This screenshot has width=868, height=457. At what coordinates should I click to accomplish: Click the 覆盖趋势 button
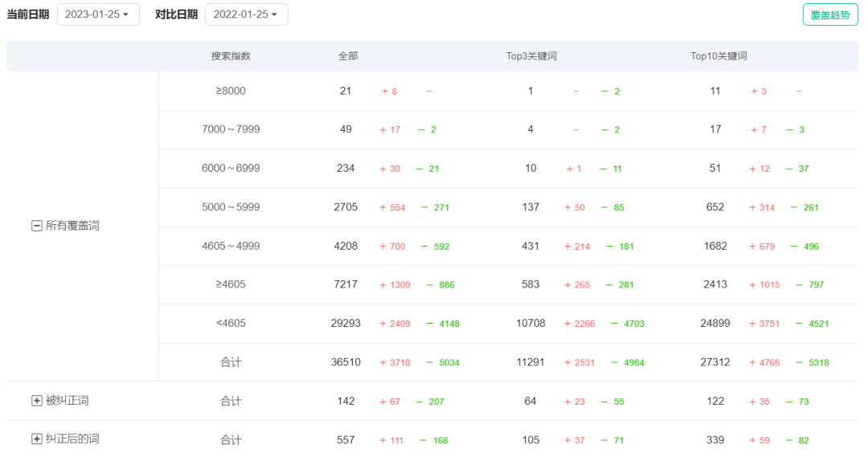(830, 14)
